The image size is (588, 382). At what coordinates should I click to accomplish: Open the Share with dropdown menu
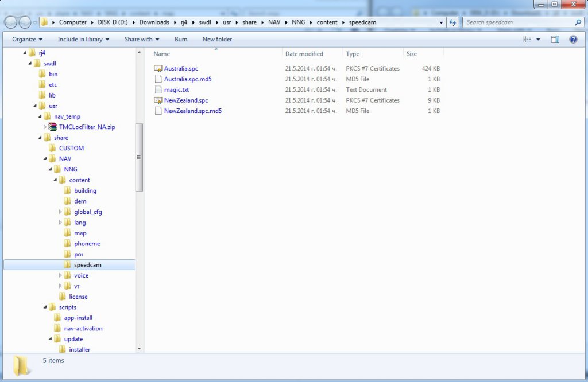[x=142, y=39]
